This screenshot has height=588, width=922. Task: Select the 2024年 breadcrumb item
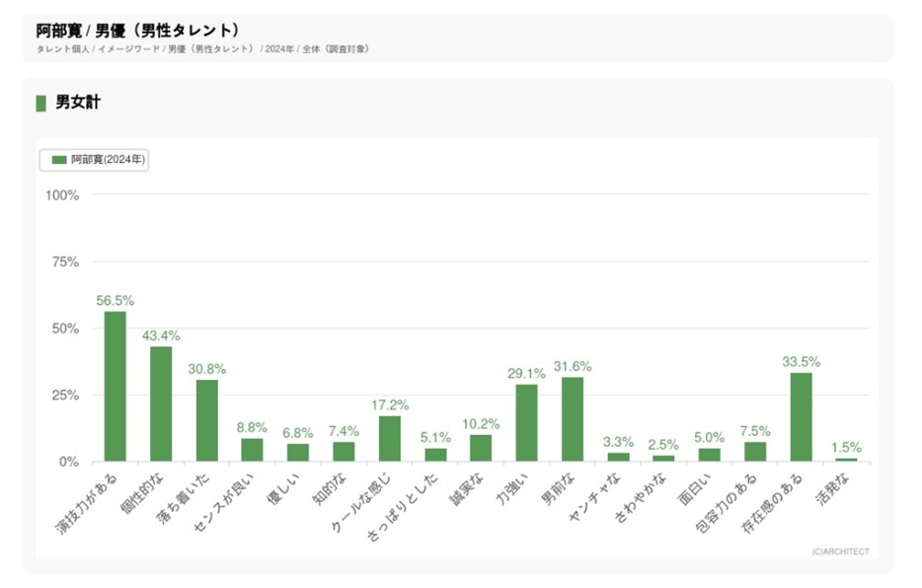pyautogui.click(x=280, y=49)
